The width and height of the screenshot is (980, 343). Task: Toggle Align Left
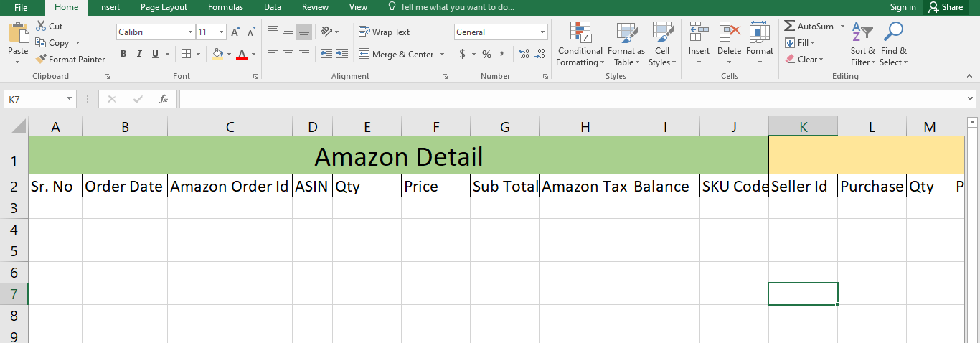[x=273, y=54]
